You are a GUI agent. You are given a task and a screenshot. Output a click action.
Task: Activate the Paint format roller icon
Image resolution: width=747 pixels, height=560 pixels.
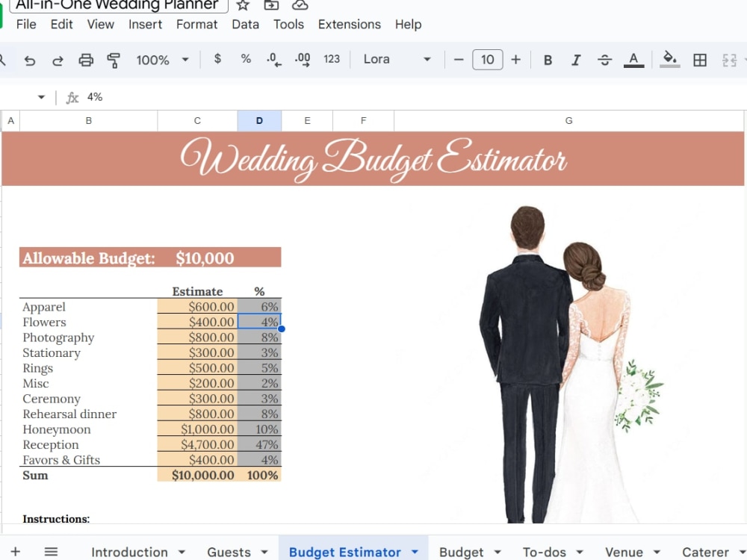tap(114, 60)
